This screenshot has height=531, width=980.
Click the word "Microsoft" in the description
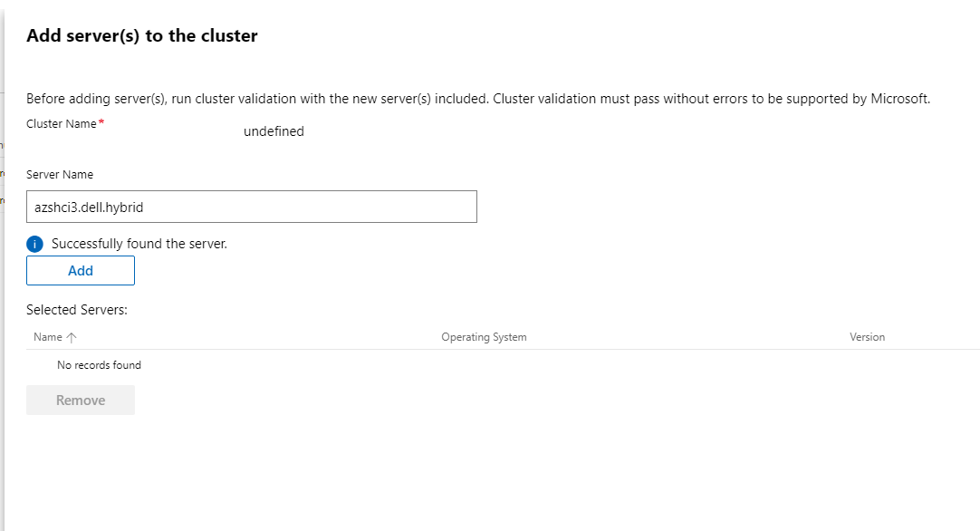(899, 99)
